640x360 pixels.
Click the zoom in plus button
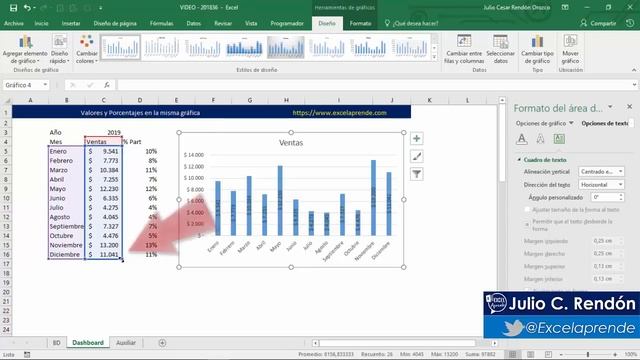[615, 354]
